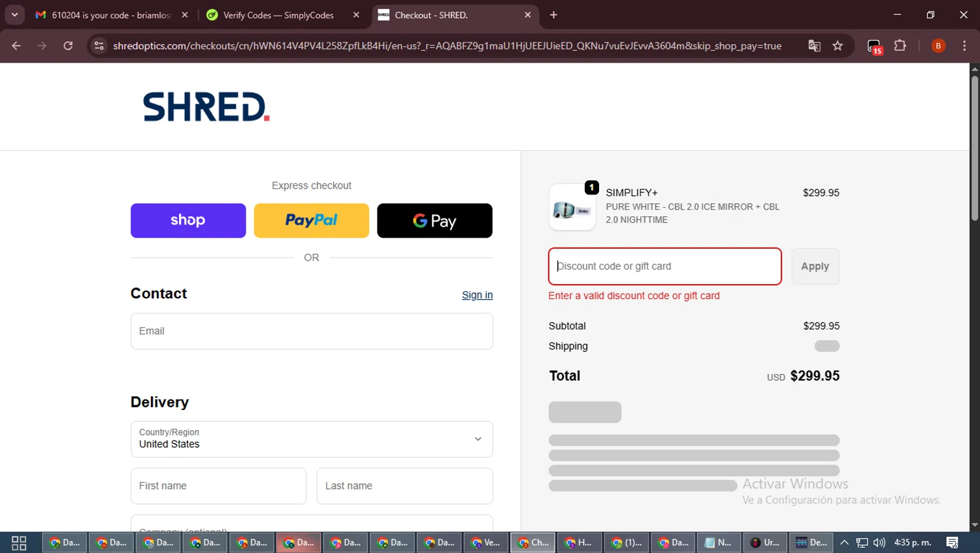Screen dimensions: 980x553
Task: Click the Email input field
Action: click(312, 331)
